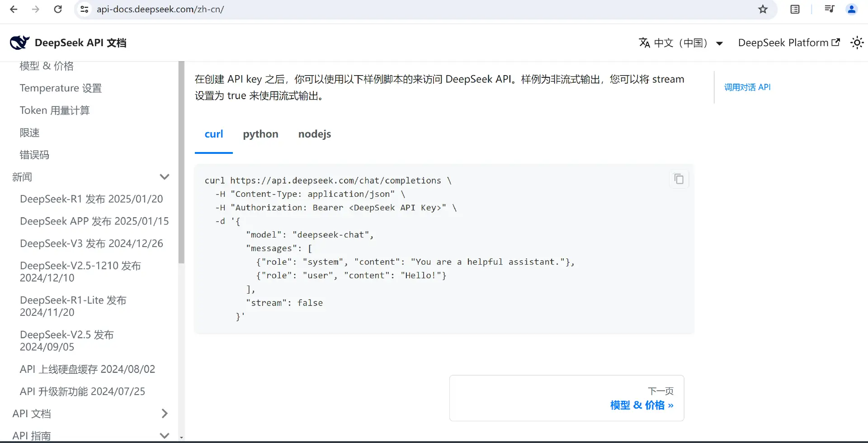Open 模型 & 价格 in the sidebar
Viewport: 868px width, 443px height.
click(47, 66)
